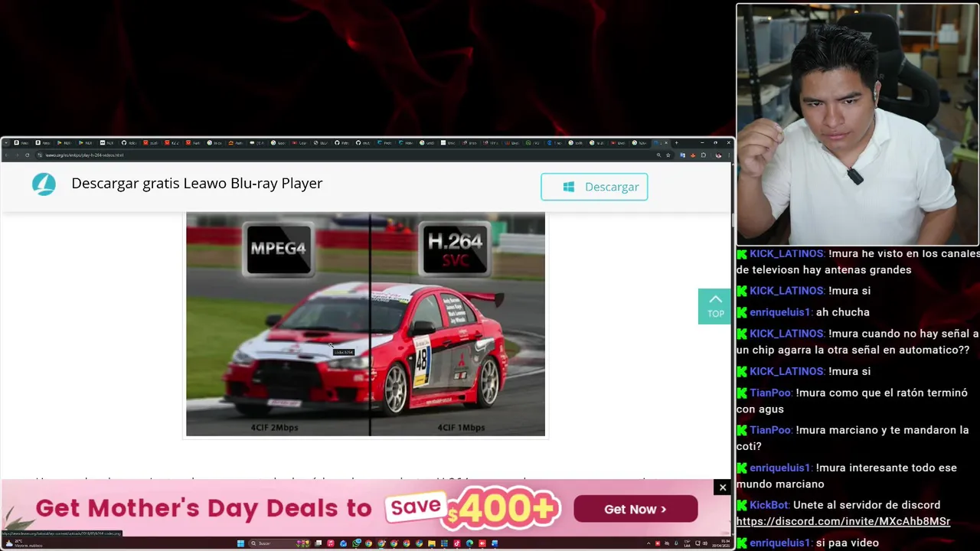Viewport: 980px width, 551px height.
Task: Open the Discord invite link in chat
Action: click(x=843, y=521)
